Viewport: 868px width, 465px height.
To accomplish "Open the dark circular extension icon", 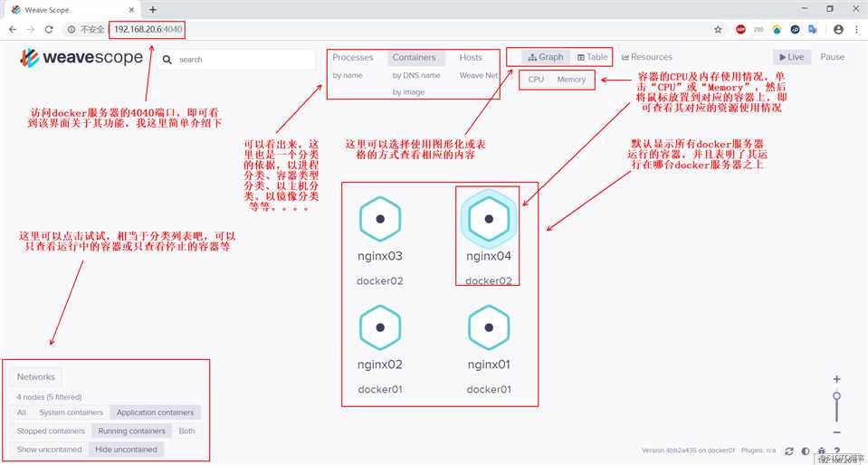I will (x=795, y=30).
